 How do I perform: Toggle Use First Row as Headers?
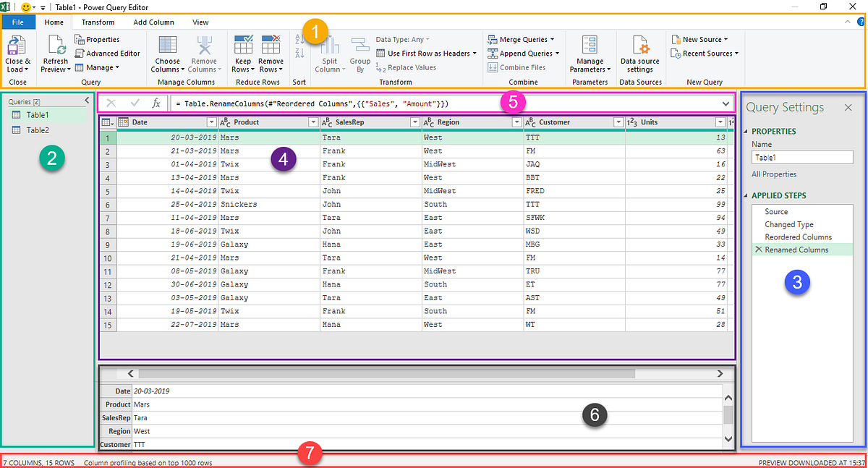pos(425,53)
